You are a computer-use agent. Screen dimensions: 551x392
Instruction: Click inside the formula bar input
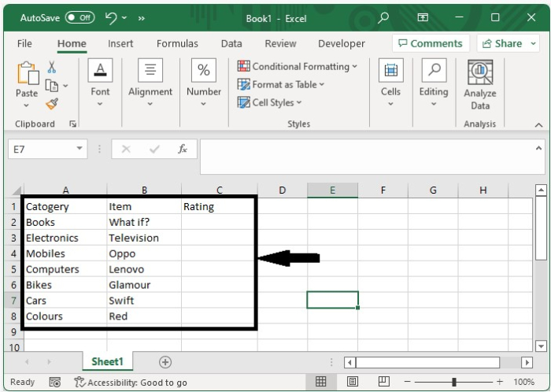pyautogui.click(x=368, y=157)
